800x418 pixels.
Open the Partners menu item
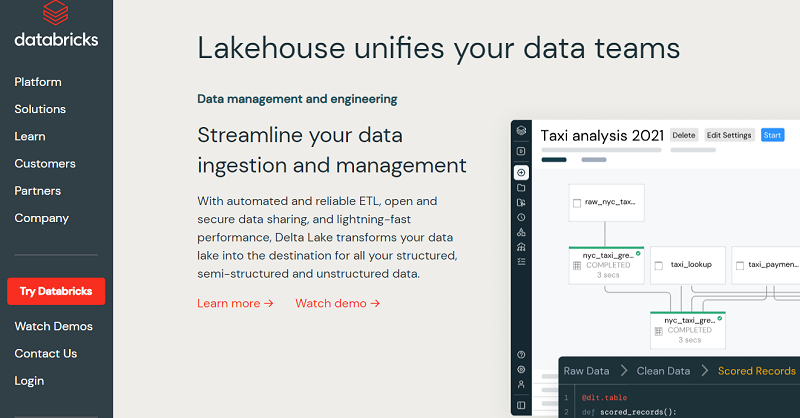(37, 191)
